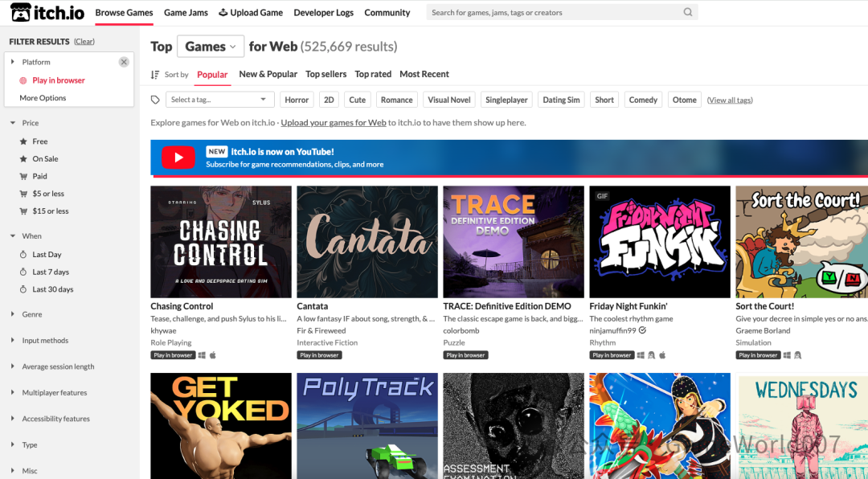868x479 pixels.
Task: Filter by the Horror tag
Action: 297,100
